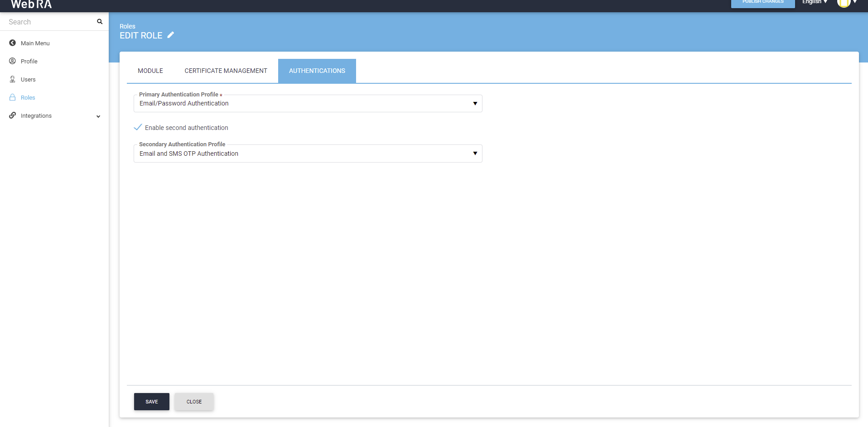
Task: Open Primary Authentication Profile dropdown
Action: click(308, 104)
